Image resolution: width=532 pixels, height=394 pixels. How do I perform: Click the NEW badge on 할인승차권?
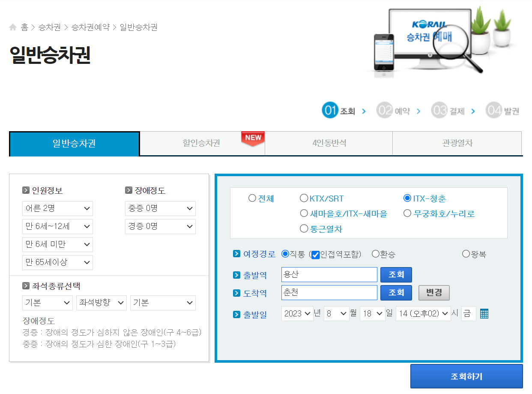pyautogui.click(x=253, y=138)
